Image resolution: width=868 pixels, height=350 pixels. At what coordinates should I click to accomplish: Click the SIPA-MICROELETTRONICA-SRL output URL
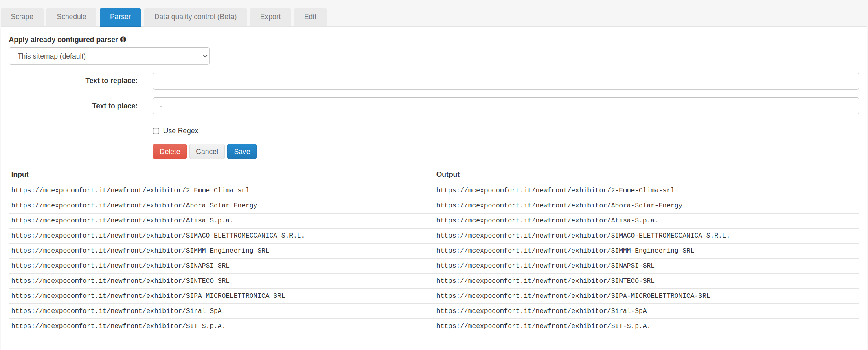[573, 296]
